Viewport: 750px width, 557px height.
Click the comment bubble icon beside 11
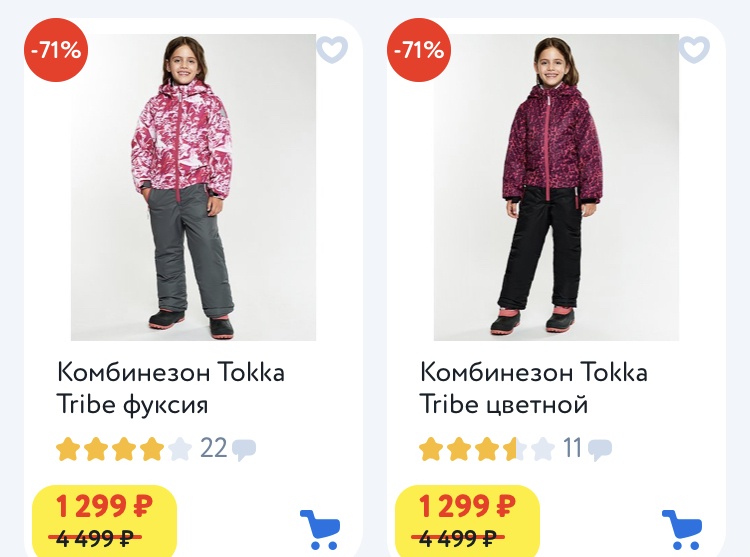click(x=600, y=450)
